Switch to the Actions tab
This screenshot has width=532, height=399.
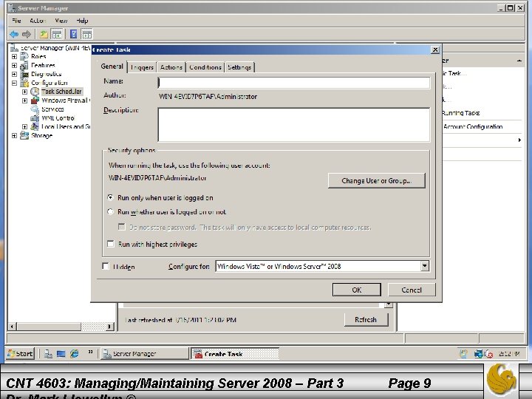[171, 67]
